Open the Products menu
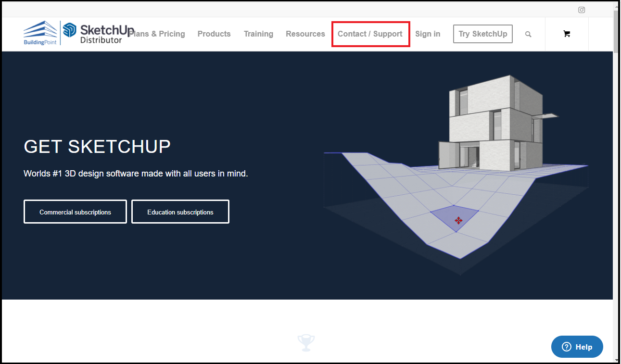Screen dimensions: 621x364 click(x=214, y=34)
